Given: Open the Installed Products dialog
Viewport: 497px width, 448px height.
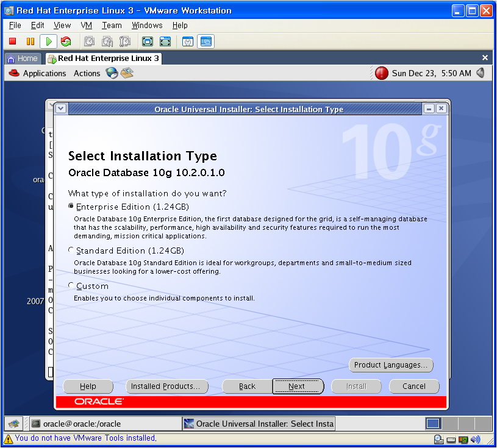Looking at the screenshot, I should pos(167,386).
